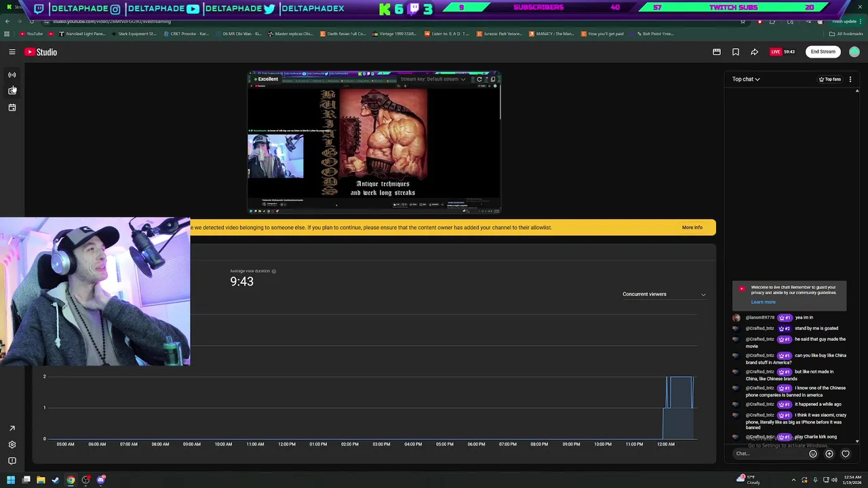
Task: Open Discord from the taskbar
Action: point(101,480)
